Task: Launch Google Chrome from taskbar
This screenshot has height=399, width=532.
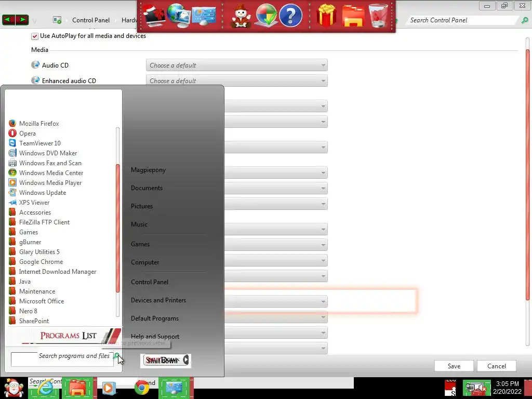Action: tap(142, 388)
